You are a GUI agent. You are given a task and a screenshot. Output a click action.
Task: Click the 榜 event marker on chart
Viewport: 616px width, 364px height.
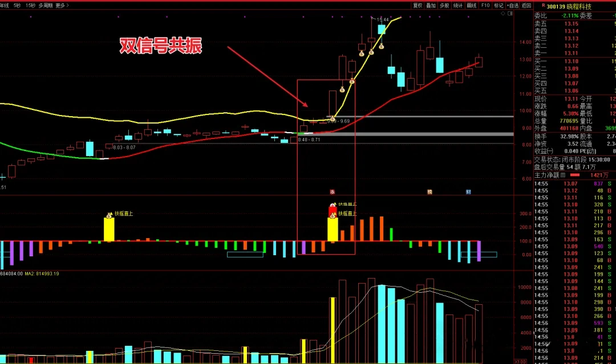429,192
